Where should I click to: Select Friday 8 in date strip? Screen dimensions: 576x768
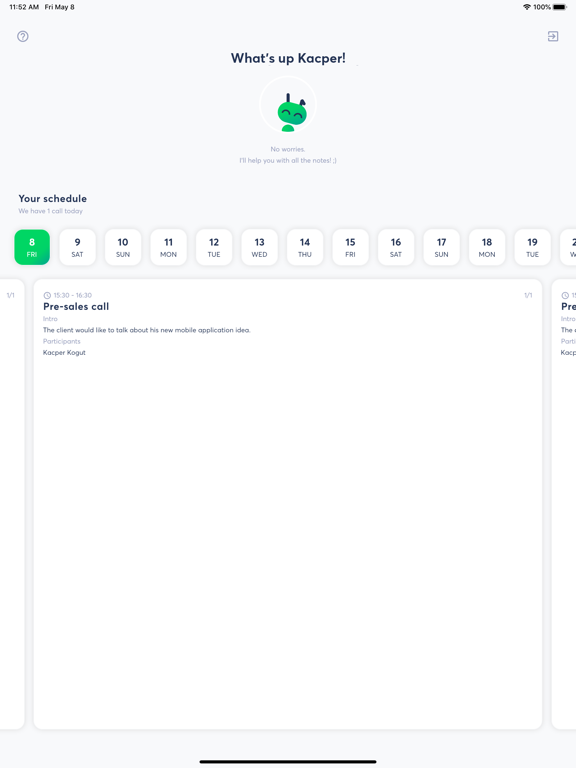(32, 247)
